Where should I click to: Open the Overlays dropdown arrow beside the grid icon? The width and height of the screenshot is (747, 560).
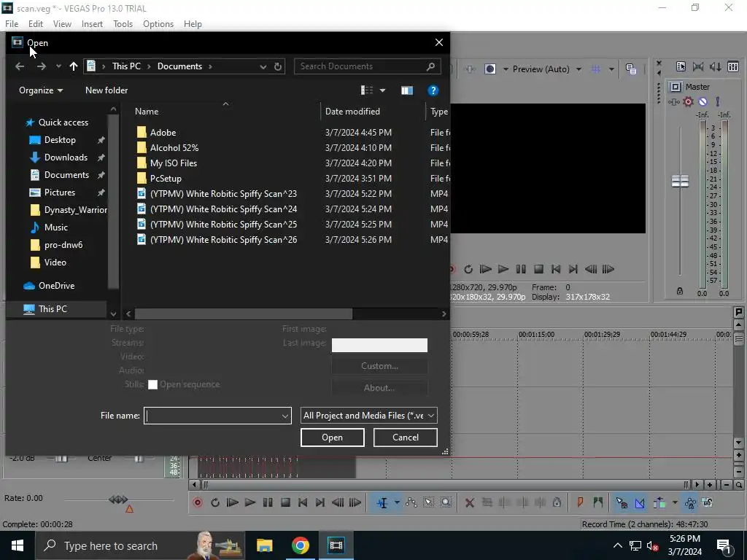(x=611, y=69)
